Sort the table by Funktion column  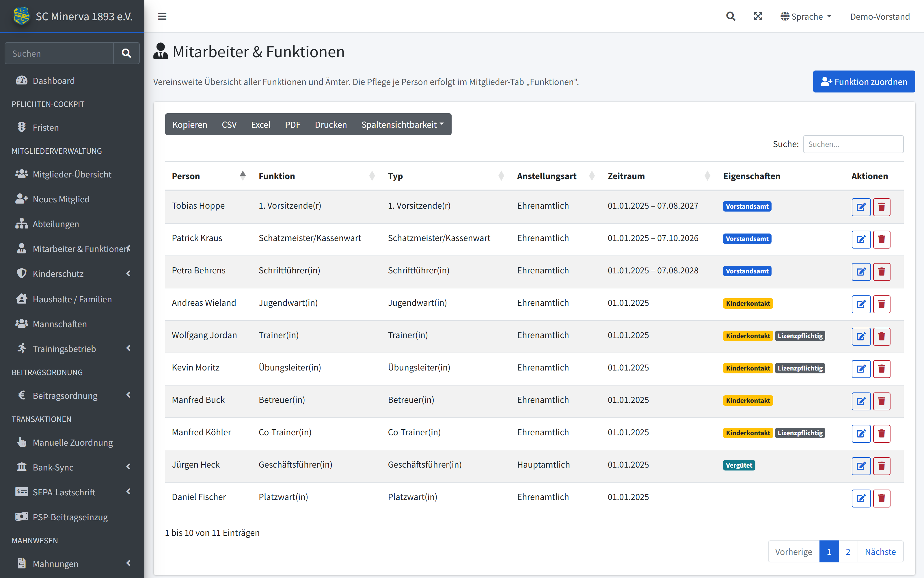(316, 176)
